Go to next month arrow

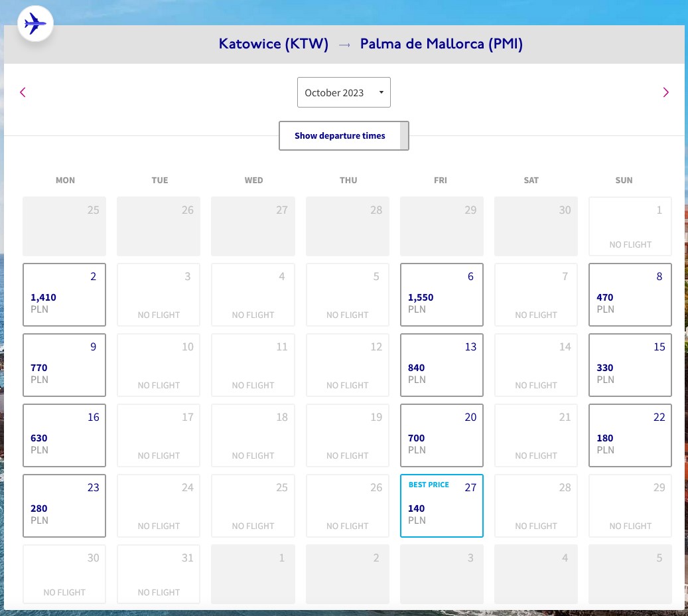coord(665,92)
